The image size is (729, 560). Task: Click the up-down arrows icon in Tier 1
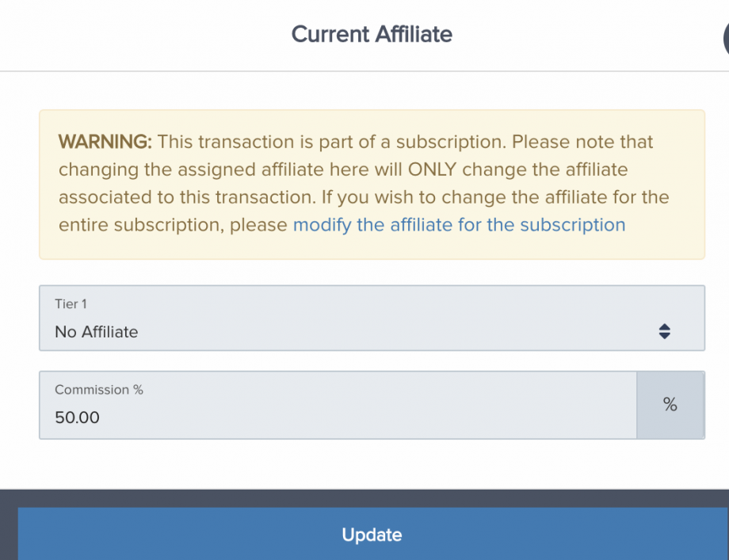(x=664, y=332)
